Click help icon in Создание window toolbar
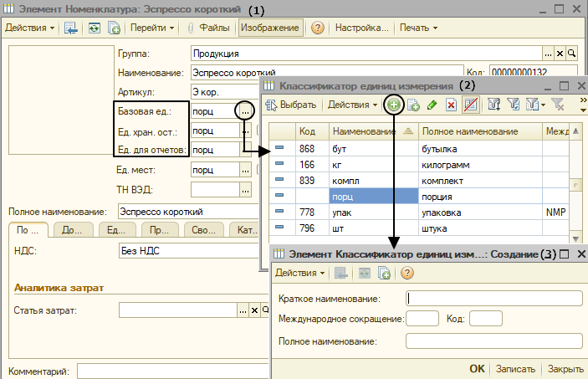The height and width of the screenshot is (379, 588). pos(406,273)
